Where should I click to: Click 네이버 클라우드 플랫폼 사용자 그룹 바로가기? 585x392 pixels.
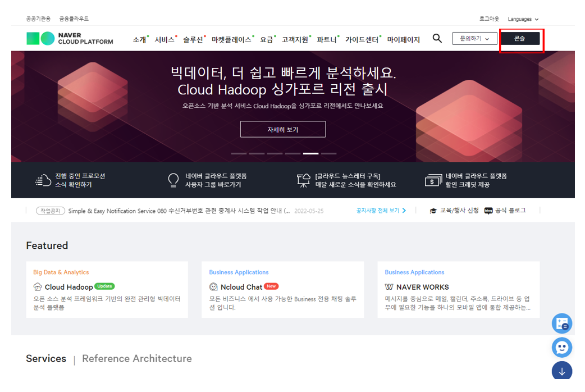pos(216,180)
